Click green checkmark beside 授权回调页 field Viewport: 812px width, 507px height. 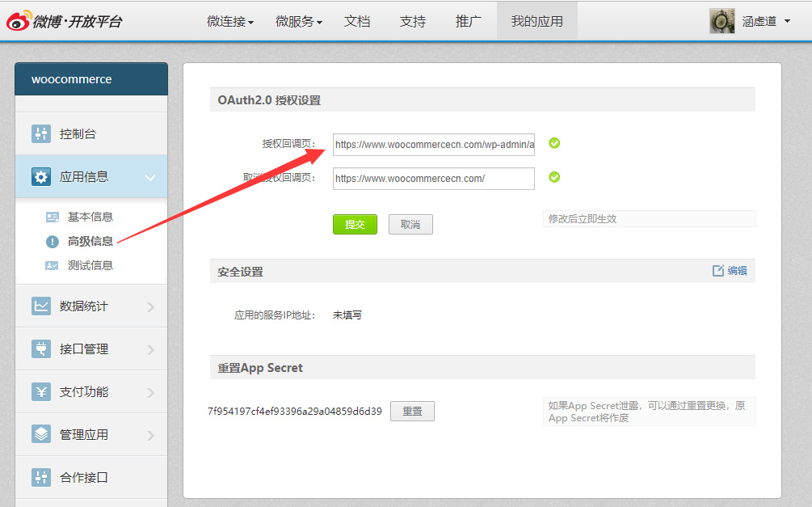554,143
